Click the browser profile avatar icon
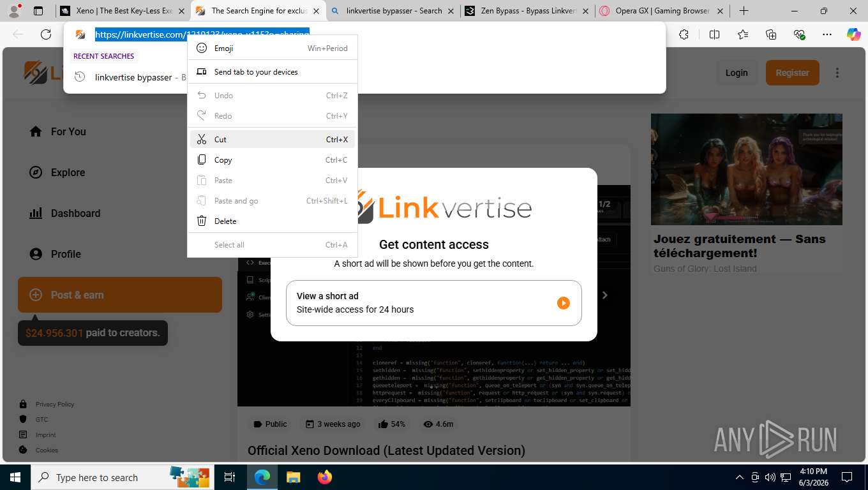The image size is (868, 490). [14, 11]
